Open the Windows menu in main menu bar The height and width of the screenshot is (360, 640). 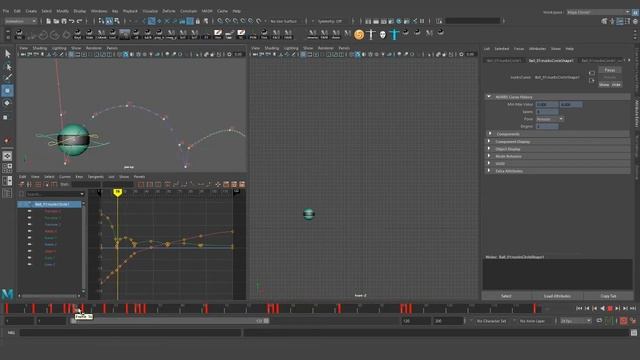(99, 11)
